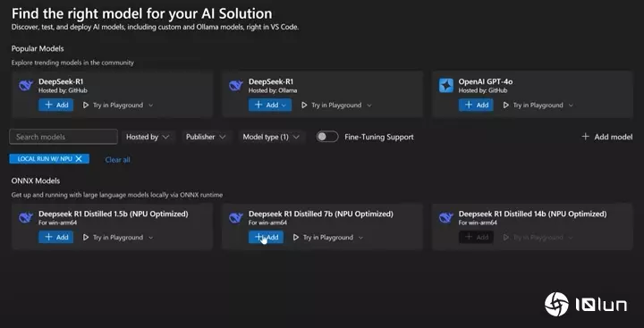644x328 pixels.
Task: Click the Search models input field
Action: tap(64, 137)
